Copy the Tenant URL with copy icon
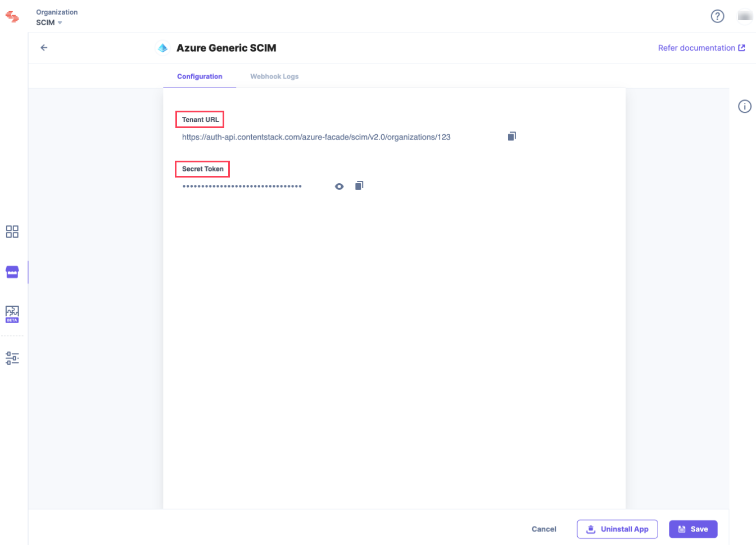 (x=511, y=136)
